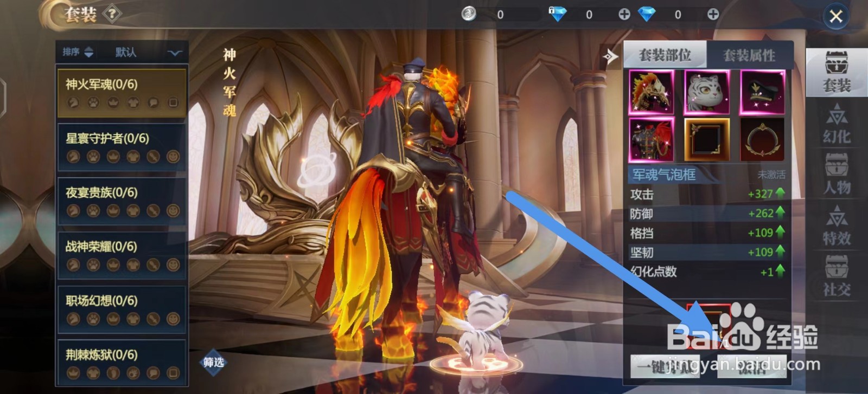Click the smiley slot icon in 战神荣耀 row
The image size is (868, 394).
(x=173, y=264)
